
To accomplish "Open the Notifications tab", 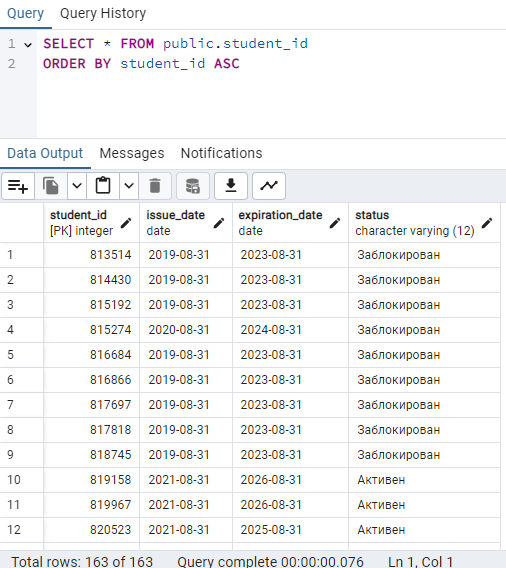I will click(221, 153).
